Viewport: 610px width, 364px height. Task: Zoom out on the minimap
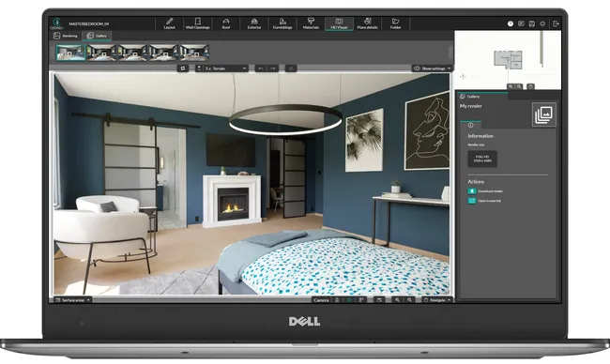click(511, 86)
